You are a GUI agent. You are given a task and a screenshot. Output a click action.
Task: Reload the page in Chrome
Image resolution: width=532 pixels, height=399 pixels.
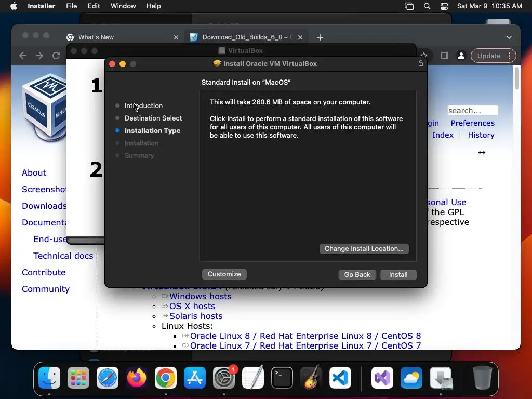click(56, 56)
